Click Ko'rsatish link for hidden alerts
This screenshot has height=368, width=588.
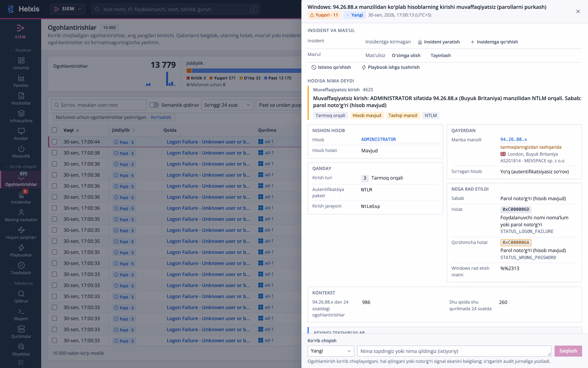coord(161,117)
